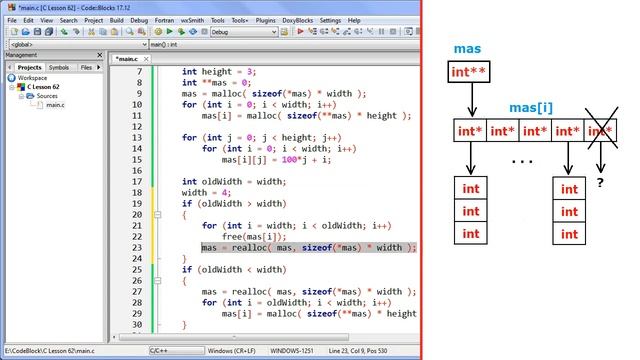This screenshot has width=640, height=360.
Task: Select main.c in the project tree
Action: pyautogui.click(x=55, y=105)
